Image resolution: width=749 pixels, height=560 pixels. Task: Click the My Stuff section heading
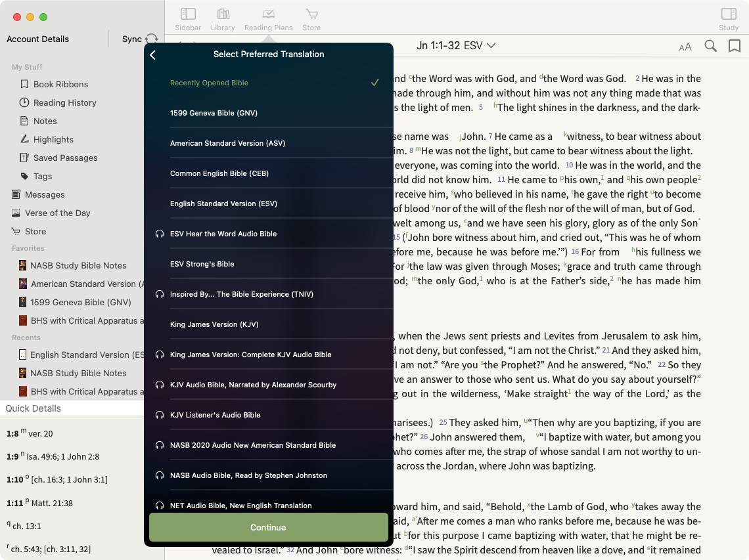pyautogui.click(x=27, y=67)
